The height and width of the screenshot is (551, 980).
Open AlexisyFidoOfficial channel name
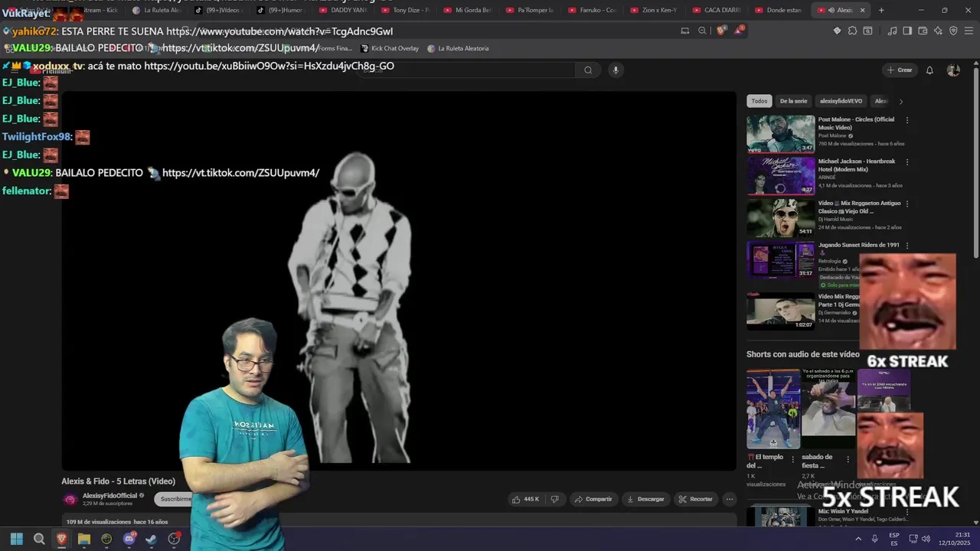(x=109, y=496)
